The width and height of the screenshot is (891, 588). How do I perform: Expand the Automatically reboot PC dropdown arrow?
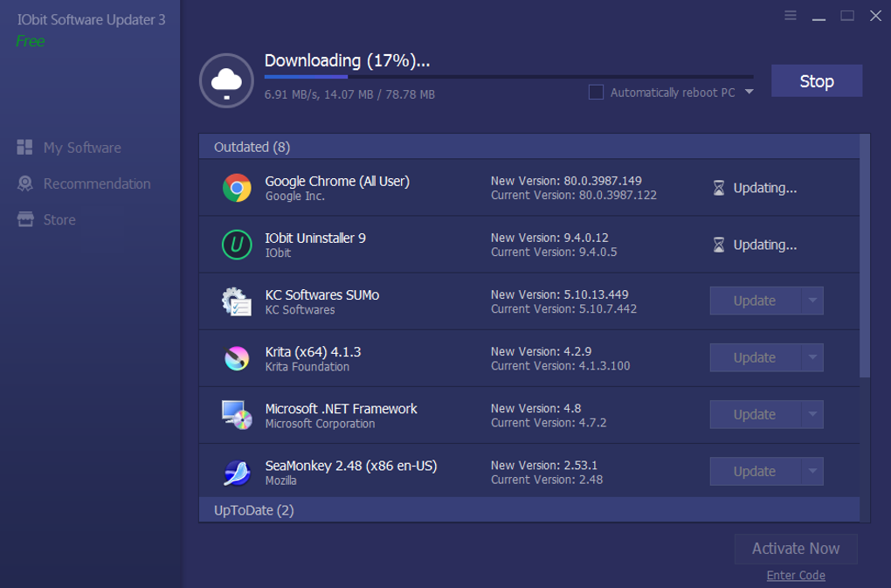click(x=749, y=92)
